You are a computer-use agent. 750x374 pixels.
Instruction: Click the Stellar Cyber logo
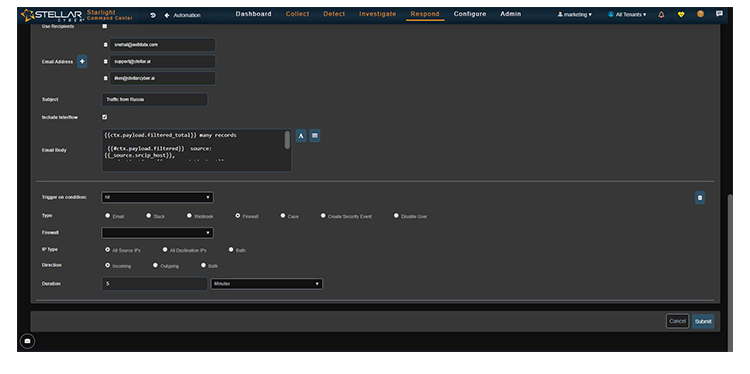tap(53, 15)
